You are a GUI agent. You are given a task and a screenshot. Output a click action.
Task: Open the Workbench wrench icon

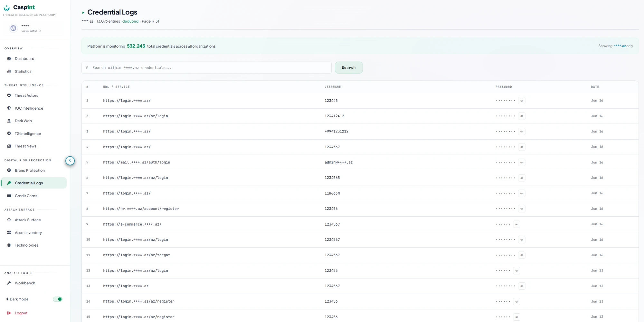9,283
